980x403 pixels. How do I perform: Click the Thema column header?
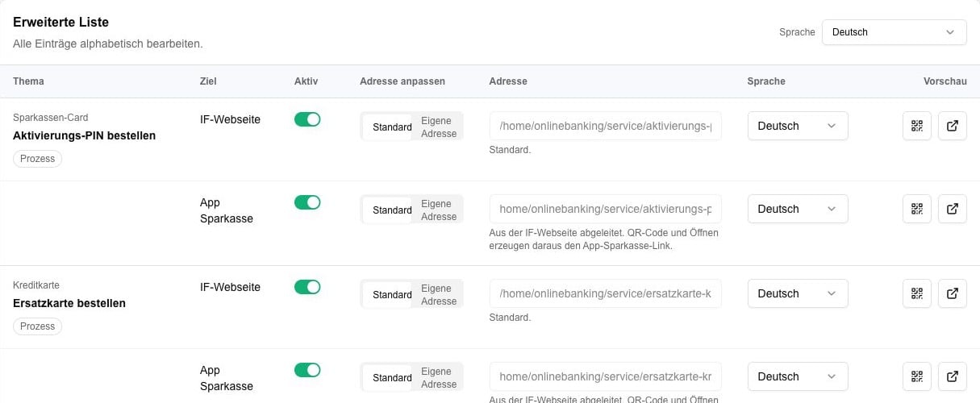coord(28,81)
